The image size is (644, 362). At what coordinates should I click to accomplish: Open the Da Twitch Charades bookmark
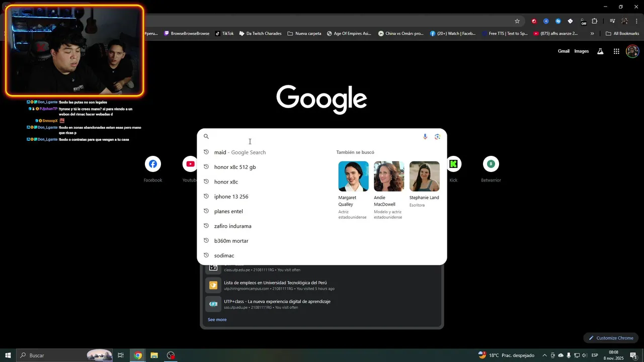click(x=260, y=34)
